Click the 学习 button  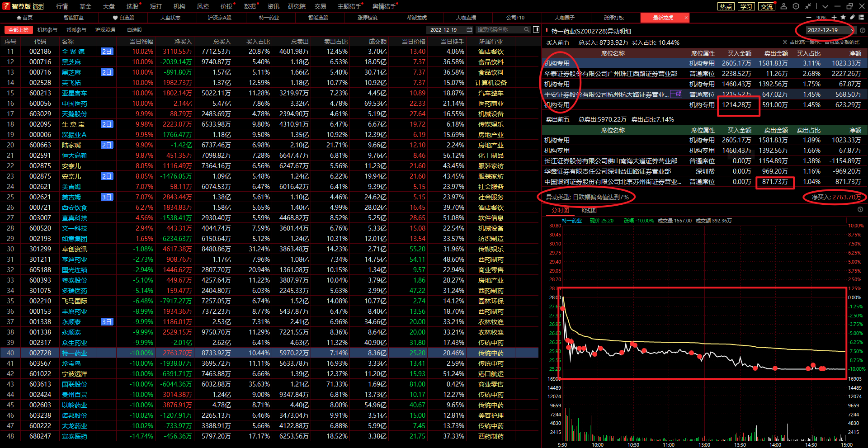[x=746, y=6]
